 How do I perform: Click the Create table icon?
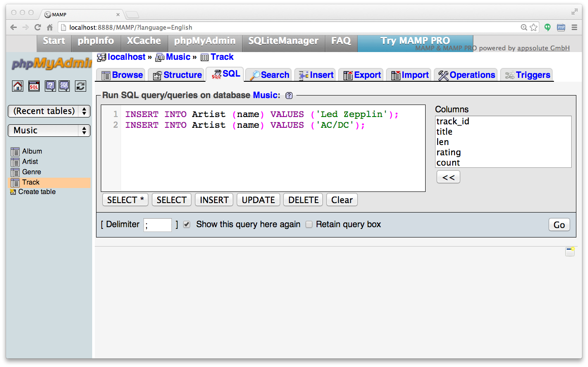point(13,192)
